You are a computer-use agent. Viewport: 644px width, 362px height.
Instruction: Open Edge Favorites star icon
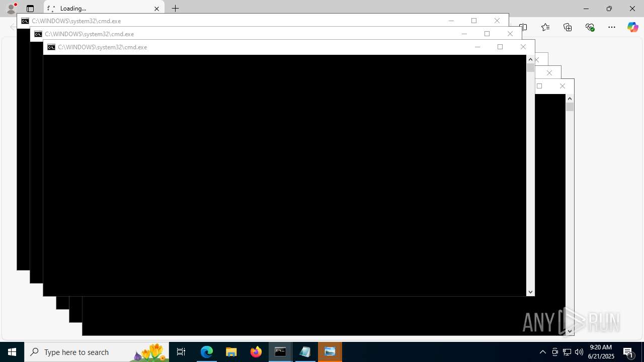click(545, 27)
